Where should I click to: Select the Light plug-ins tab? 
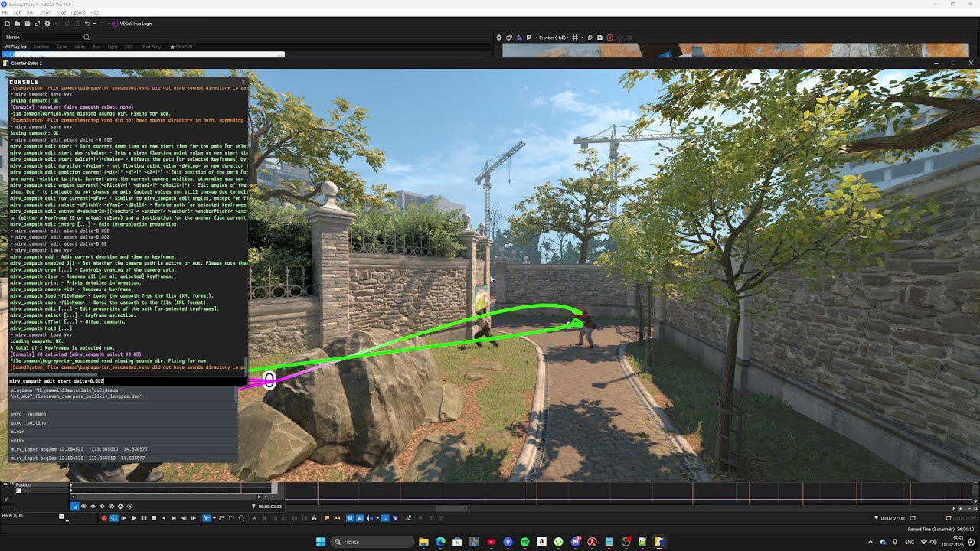113,47
